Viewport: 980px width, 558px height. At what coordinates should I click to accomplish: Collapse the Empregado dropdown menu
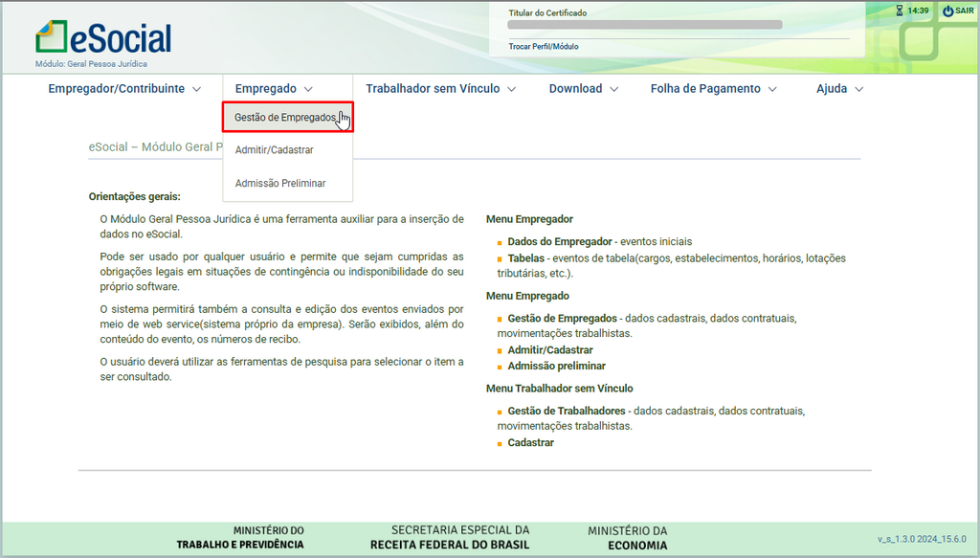(x=274, y=89)
